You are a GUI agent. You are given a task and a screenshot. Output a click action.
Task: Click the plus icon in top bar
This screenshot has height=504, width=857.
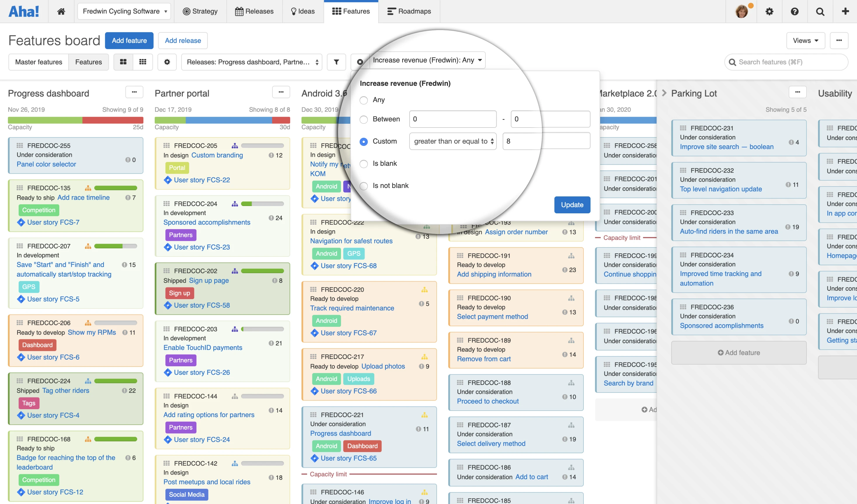[x=845, y=12]
